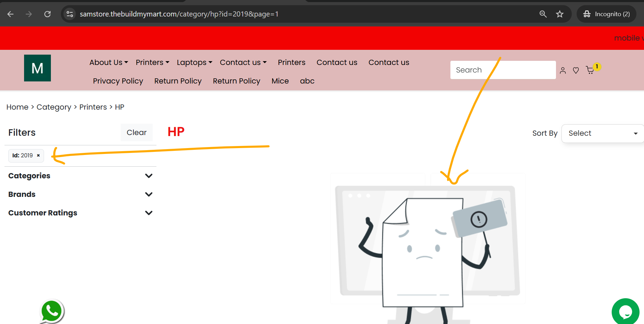Go to Home breadcrumb link
This screenshot has width=644, height=324.
point(18,107)
